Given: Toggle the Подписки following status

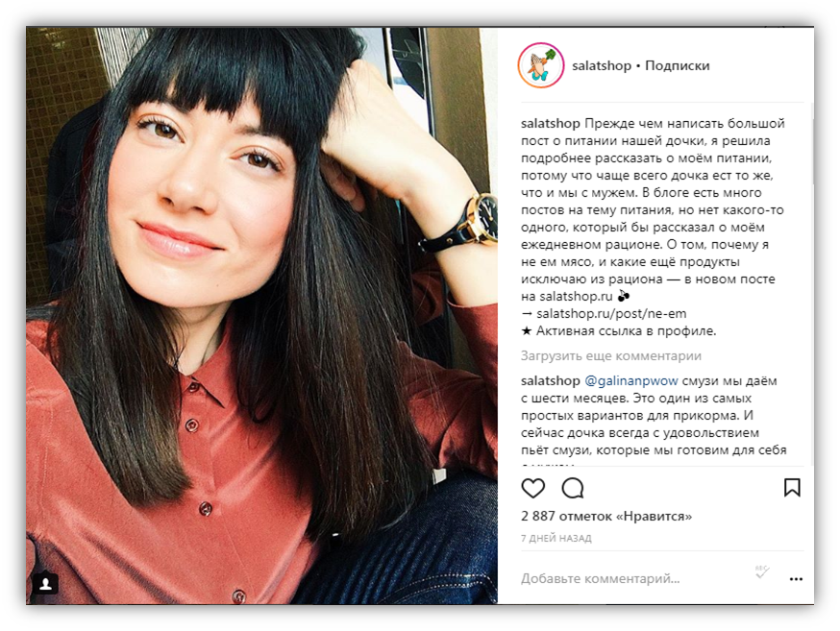Looking at the screenshot, I should [x=678, y=66].
